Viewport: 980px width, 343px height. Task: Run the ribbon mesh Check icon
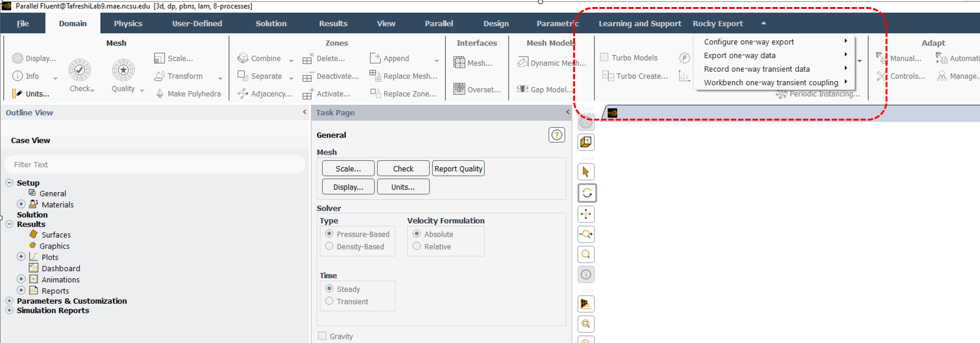(x=80, y=70)
